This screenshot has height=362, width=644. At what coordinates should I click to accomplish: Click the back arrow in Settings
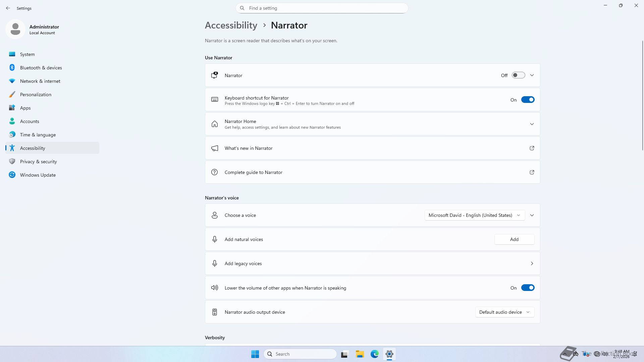[8, 8]
